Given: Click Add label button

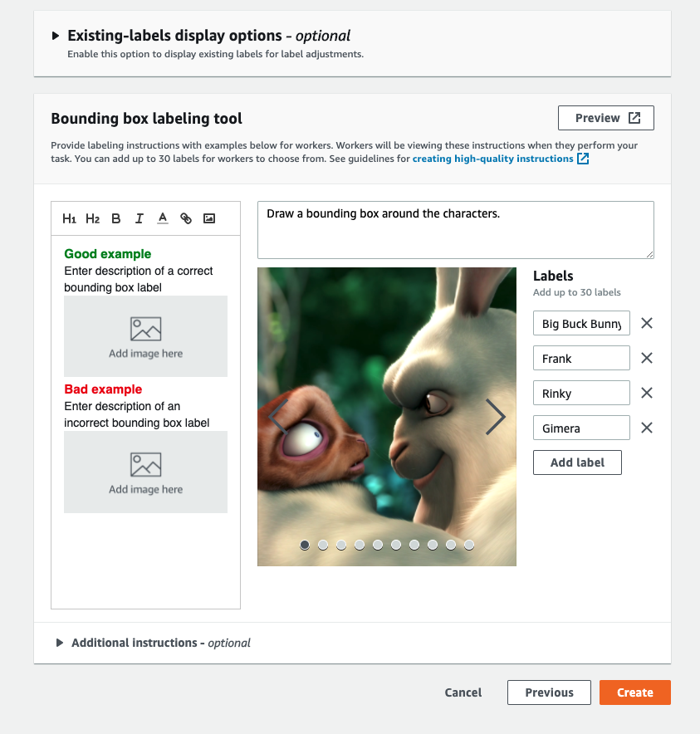Looking at the screenshot, I should [577, 462].
